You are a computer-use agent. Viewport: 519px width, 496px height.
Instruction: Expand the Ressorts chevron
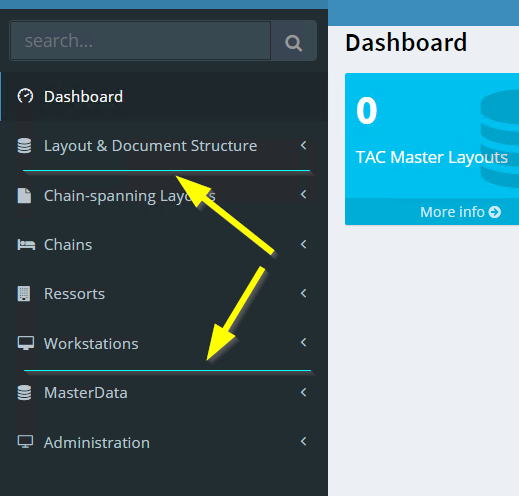(x=303, y=293)
